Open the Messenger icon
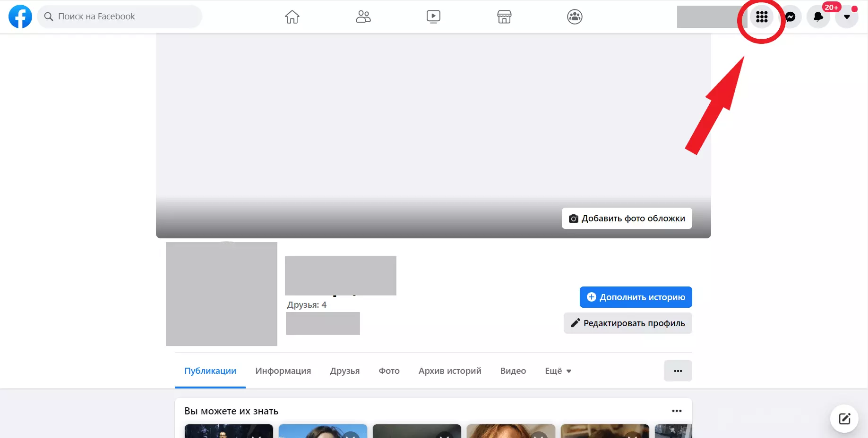Image resolution: width=868 pixels, height=438 pixels. point(790,17)
